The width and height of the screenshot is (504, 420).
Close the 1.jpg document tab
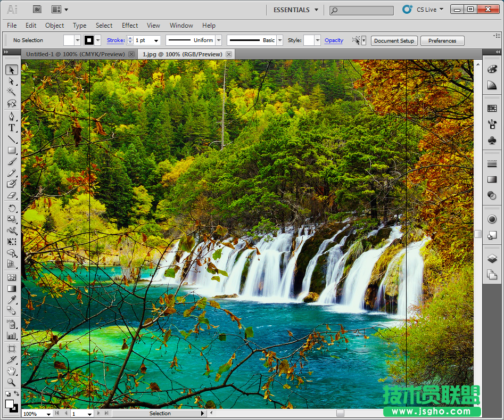tap(229, 54)
